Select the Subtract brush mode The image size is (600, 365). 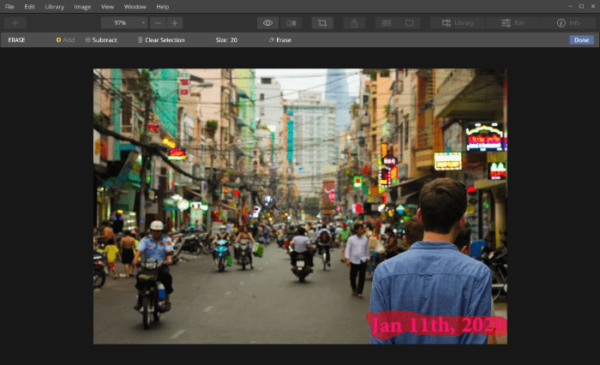(101, 40)
